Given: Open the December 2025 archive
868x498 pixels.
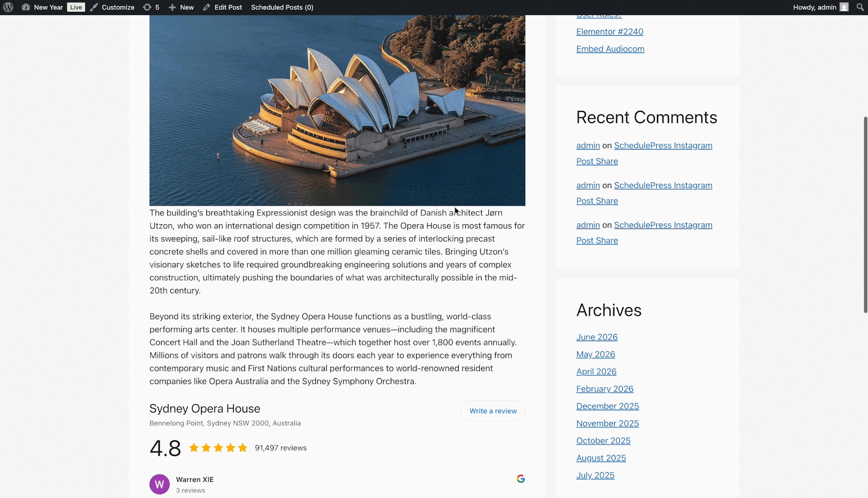Looking at the screenshot, I should [x=607, y=406].
